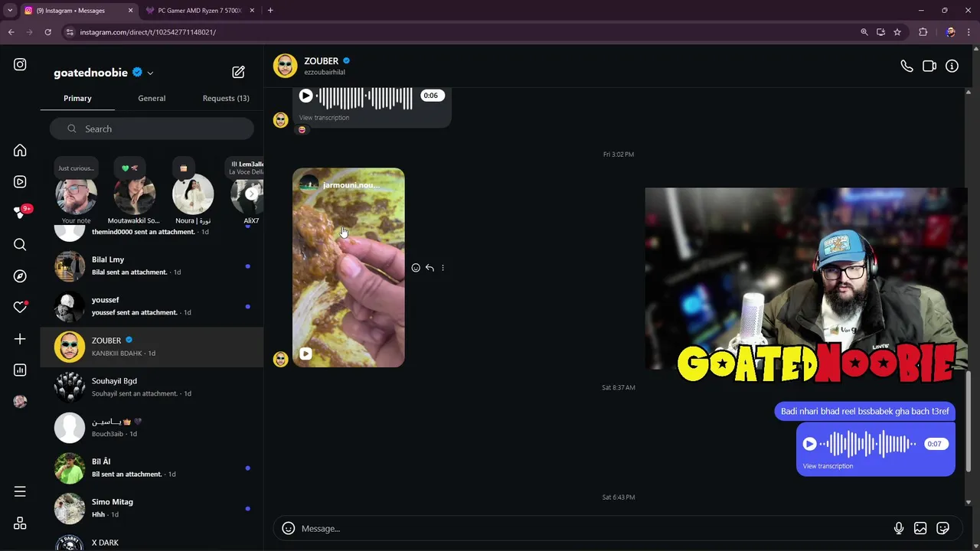This screenshot has height=551, width=980.
Task: Choose sticker or GIF icon
Action: point(942,528)
